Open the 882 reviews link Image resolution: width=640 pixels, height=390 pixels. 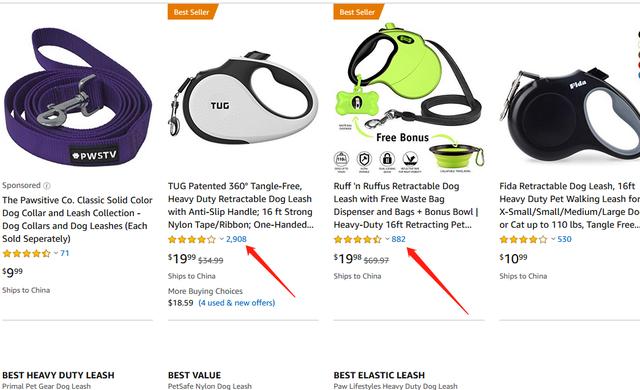(398, 239)
